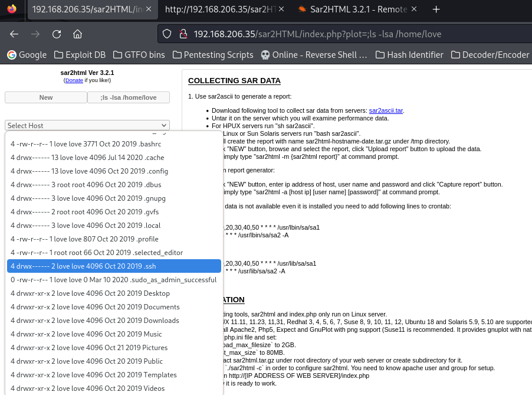The height and width of the screenshot is (395, 532).
Task: Click the URL address bar
Action: [354, 34]
